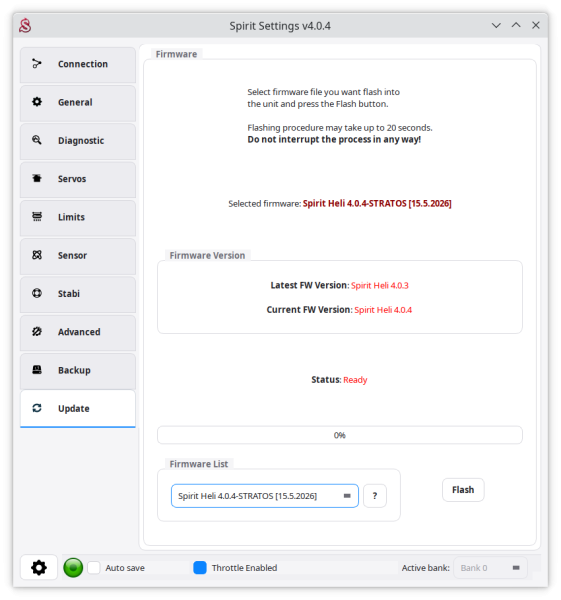Open the Firmware List dropdown

click(x=264, y=496)
